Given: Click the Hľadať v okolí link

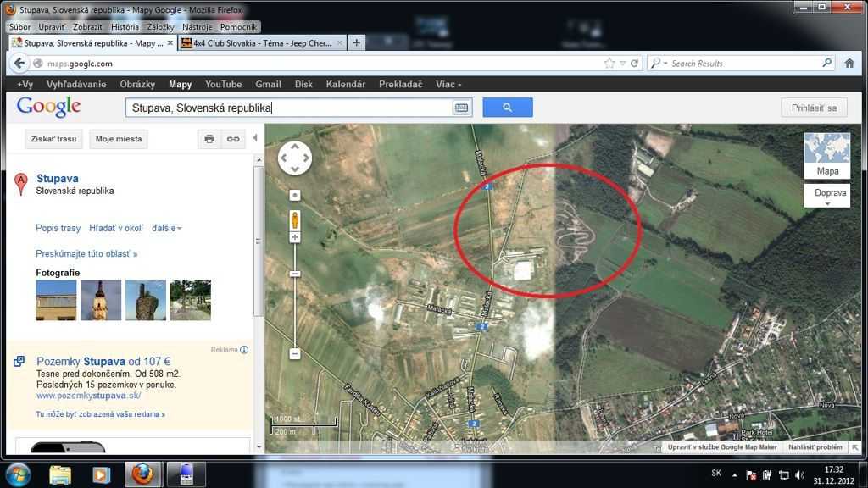Looking at the screenshot, I should point(116,228).
